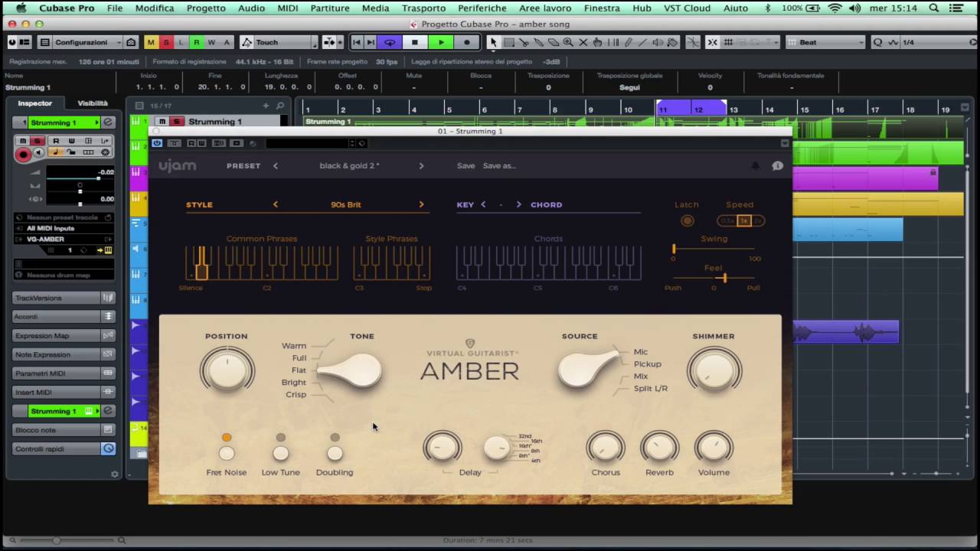Open the plugin info icon

(777, 165)
